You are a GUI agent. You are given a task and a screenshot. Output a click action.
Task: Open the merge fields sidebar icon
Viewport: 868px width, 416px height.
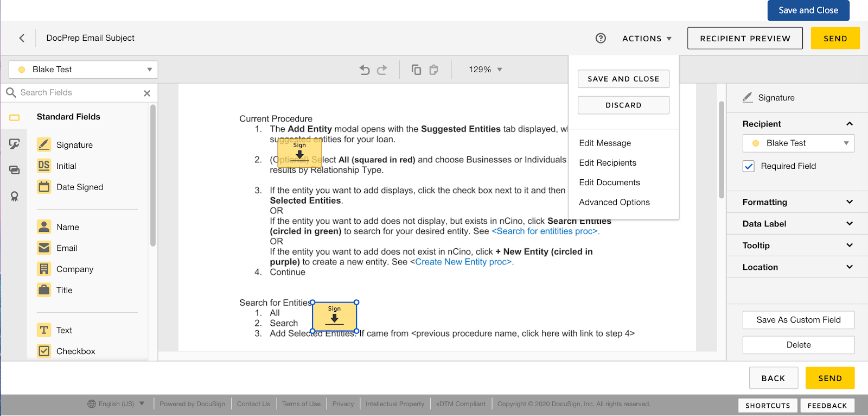pyautogui.click(x=15, y=170)
